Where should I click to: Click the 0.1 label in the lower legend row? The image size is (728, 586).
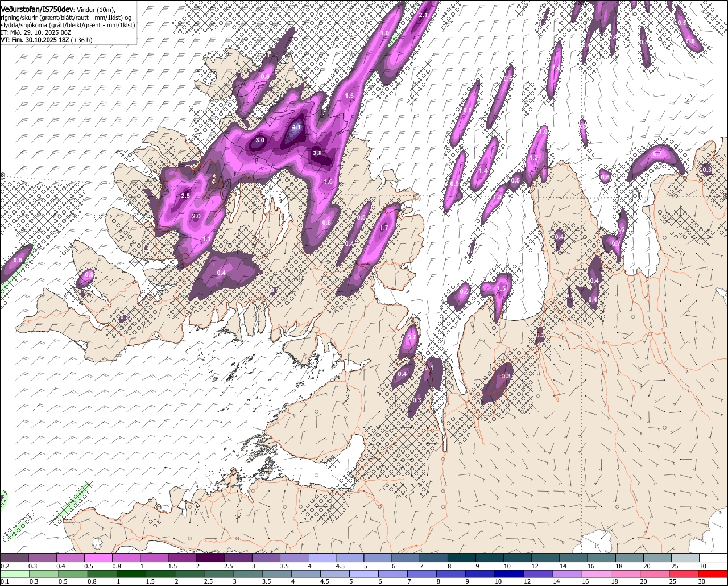(5, 581)
